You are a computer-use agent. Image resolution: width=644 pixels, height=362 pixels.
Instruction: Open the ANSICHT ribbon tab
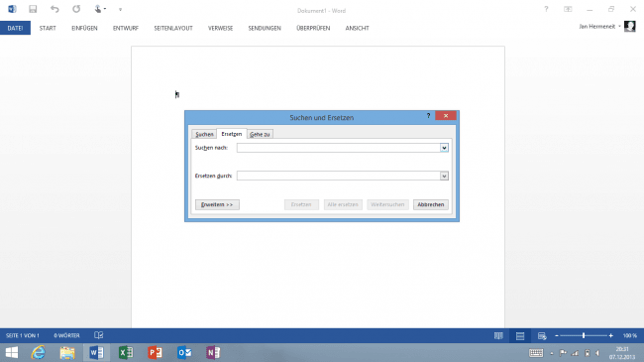click(357, 28)
